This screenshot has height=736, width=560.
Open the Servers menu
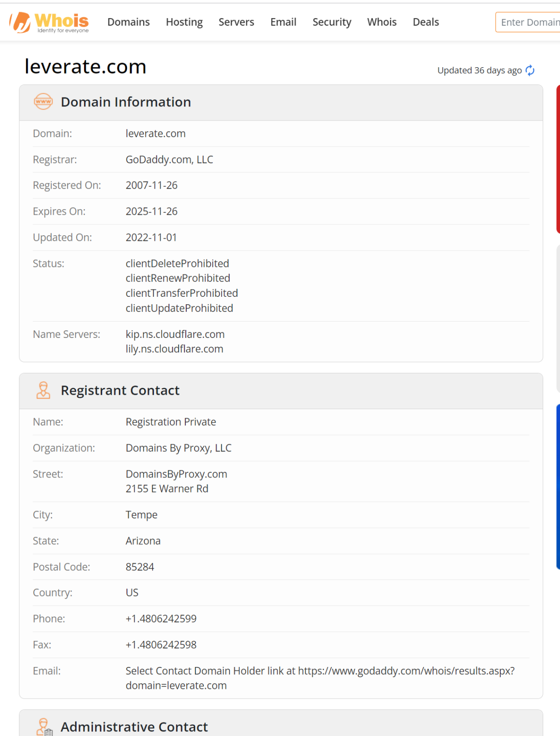[x=236, y=22]
